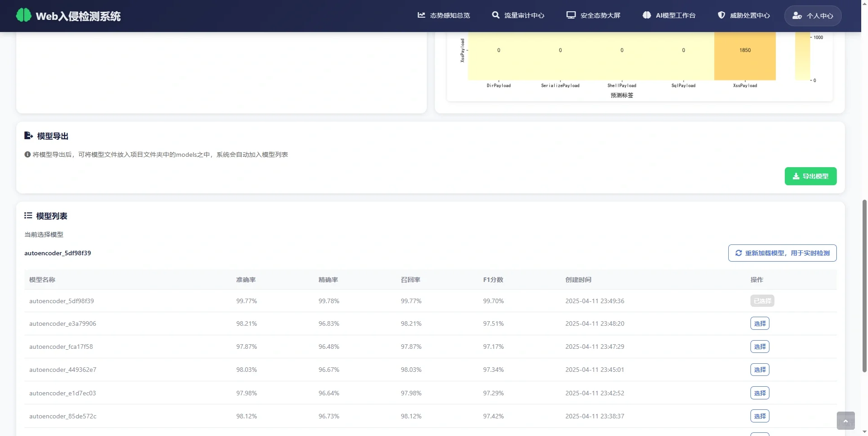Click creation time 2025-04-11 23:38:37
The width and height of the screenshot is (868, 436).
(x=594, y=416)
